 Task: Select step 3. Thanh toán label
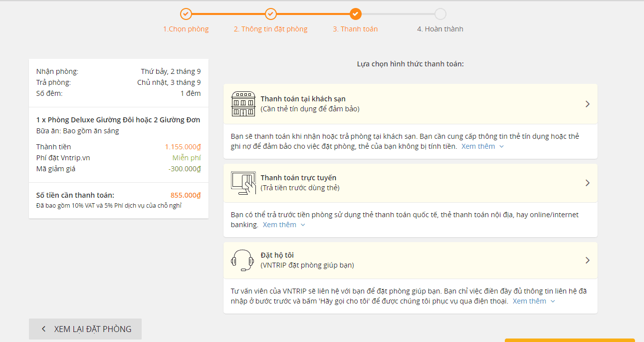tap(356, 29)
